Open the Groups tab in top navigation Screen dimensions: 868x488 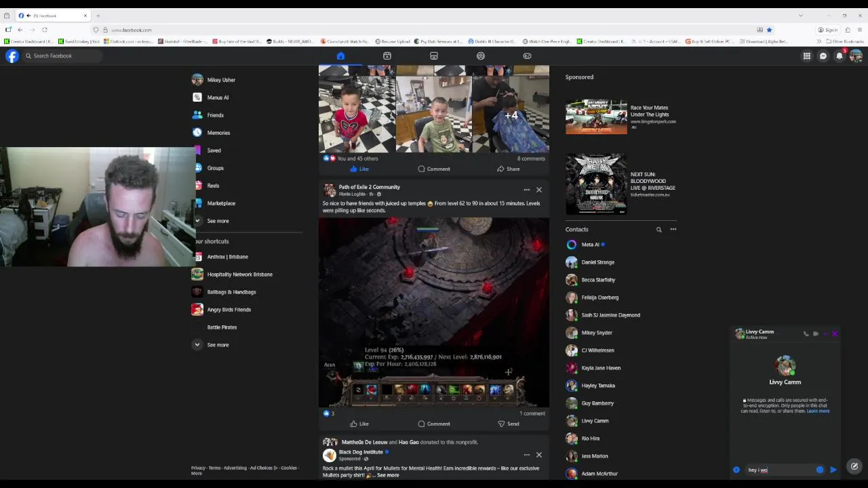(481, 56)
